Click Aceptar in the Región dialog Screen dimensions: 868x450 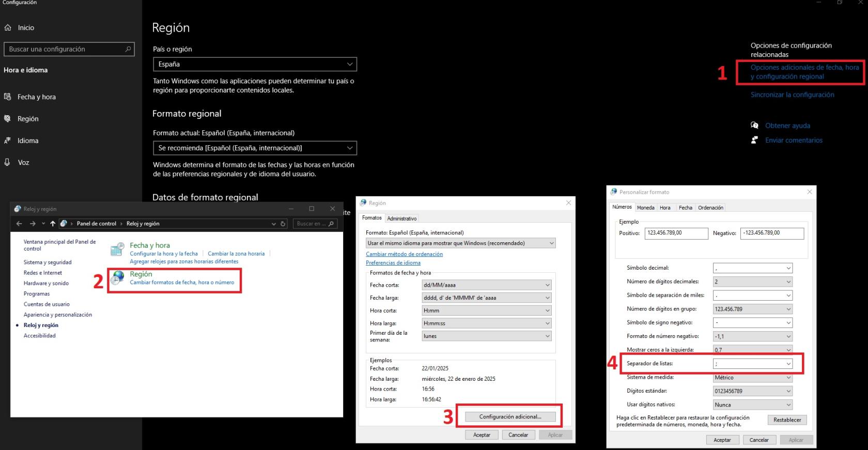(482, 435)
